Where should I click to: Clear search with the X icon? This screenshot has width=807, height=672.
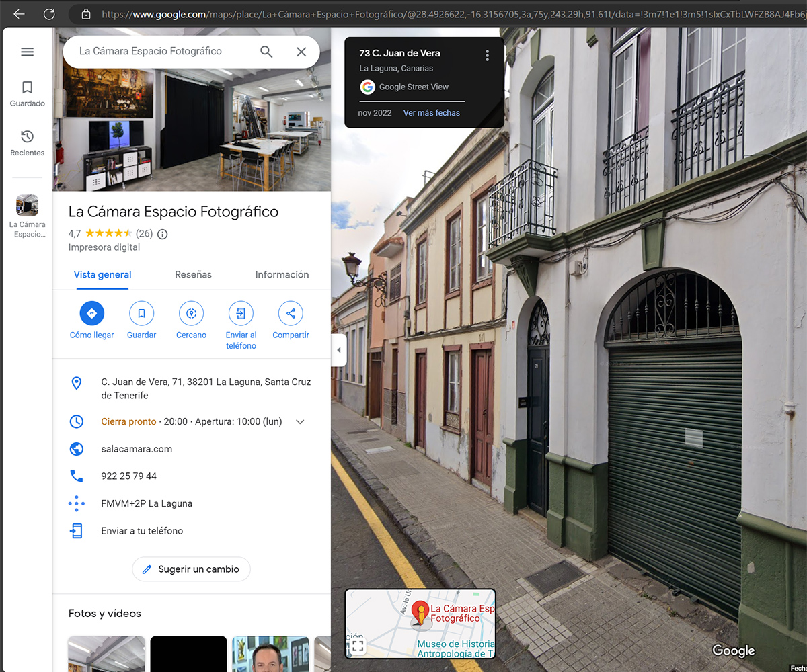(301, 52)
